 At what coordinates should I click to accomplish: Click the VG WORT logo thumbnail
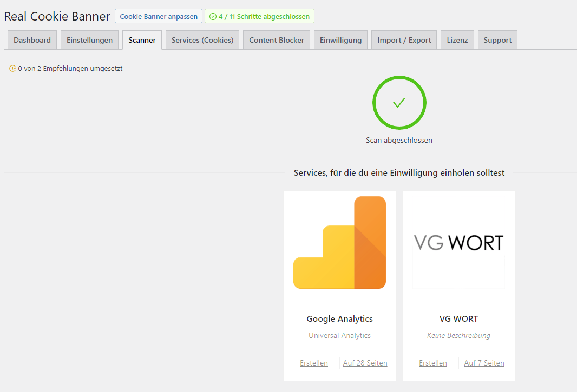tap(458, 242)
